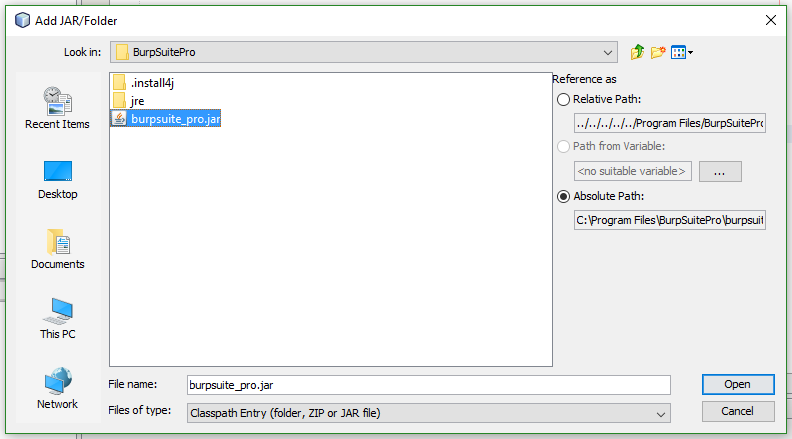Click the Absolute Path text field

coord(669,220)
